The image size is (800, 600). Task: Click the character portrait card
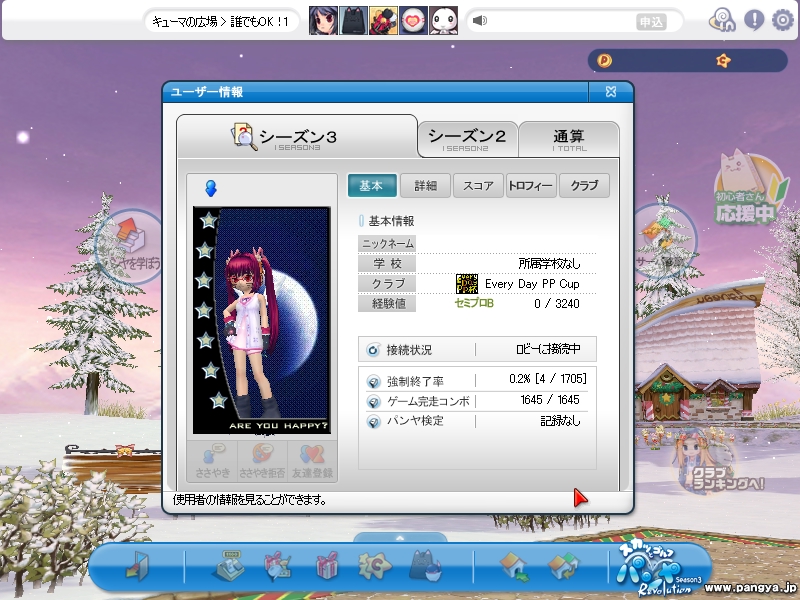click(x=262, y=320)
